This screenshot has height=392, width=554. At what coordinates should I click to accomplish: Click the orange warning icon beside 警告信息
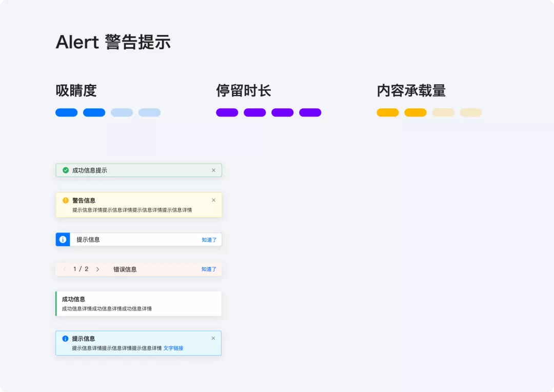[x=66, y=201]
